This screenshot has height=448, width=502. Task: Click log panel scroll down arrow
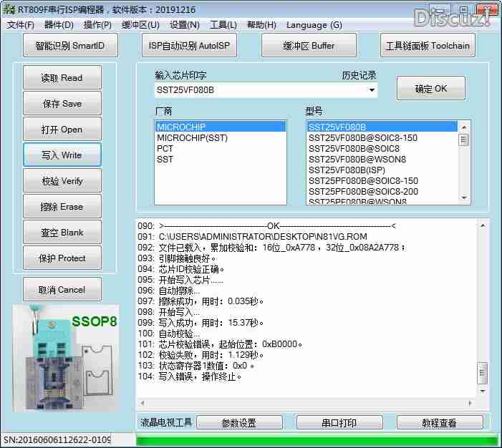tap(483, 391)
